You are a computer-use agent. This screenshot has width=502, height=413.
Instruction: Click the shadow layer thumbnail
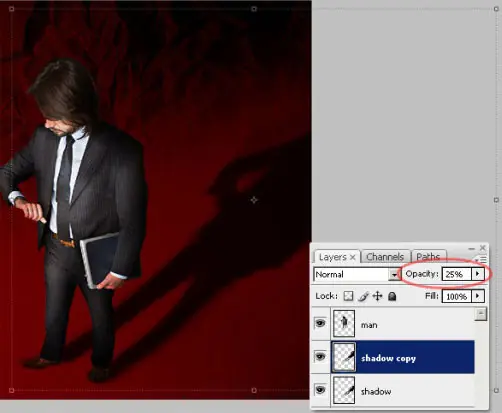[344, 390]
